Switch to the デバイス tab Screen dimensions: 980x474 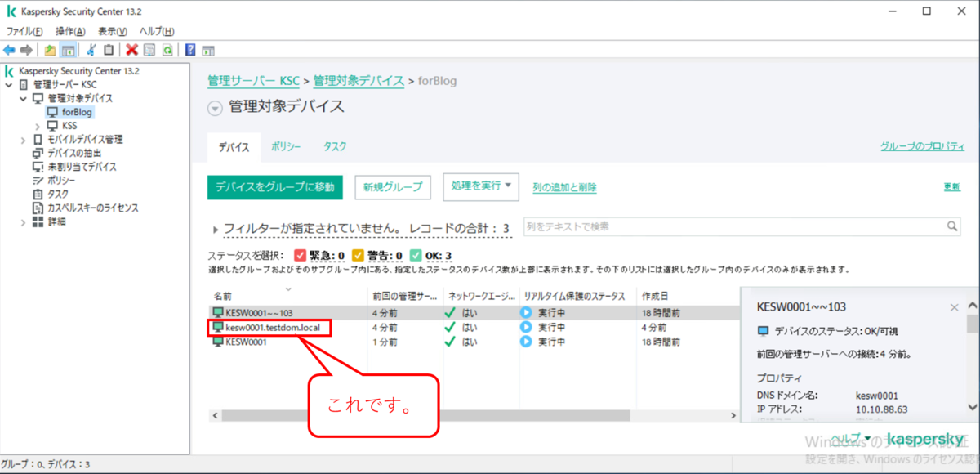pyautogui.click(x=234, y=147)
